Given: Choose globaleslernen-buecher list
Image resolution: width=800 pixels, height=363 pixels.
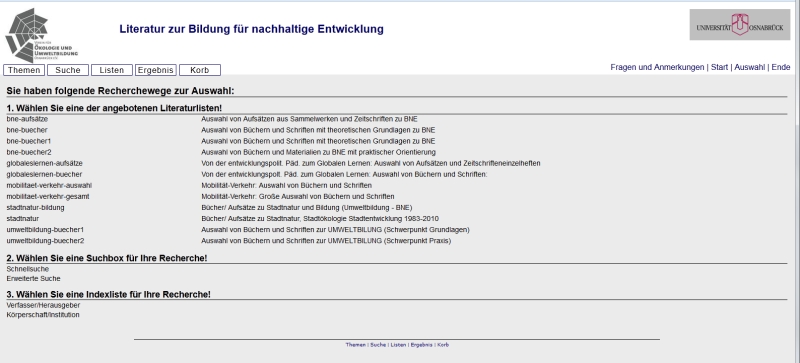Looking at the screenshot, I should pyautogui.click(x=44, y=175).
